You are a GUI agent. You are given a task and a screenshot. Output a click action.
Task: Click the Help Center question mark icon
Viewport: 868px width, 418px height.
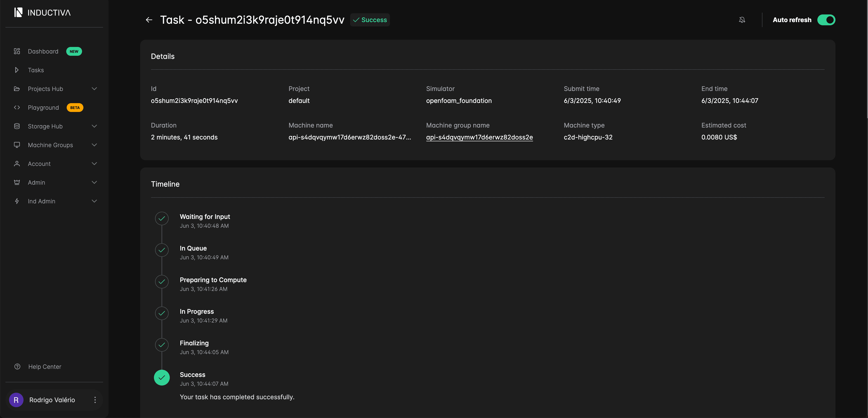tap(17, 367)
